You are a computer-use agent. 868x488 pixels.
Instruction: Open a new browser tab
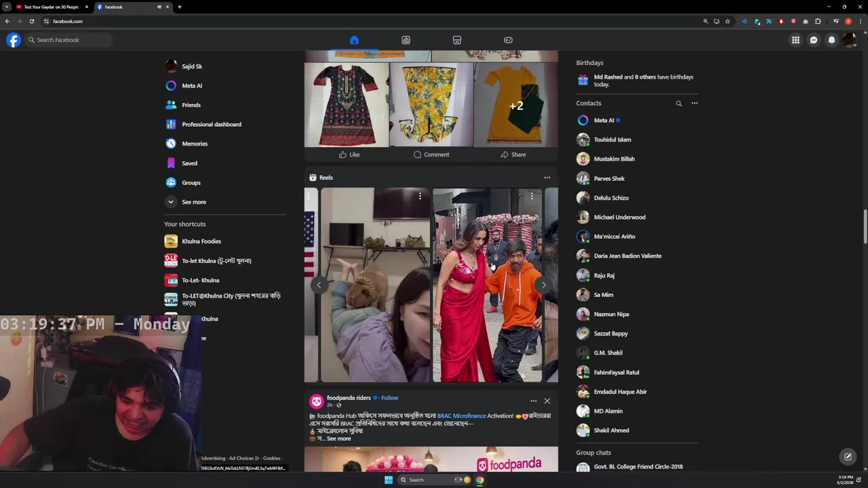(179, 7)
